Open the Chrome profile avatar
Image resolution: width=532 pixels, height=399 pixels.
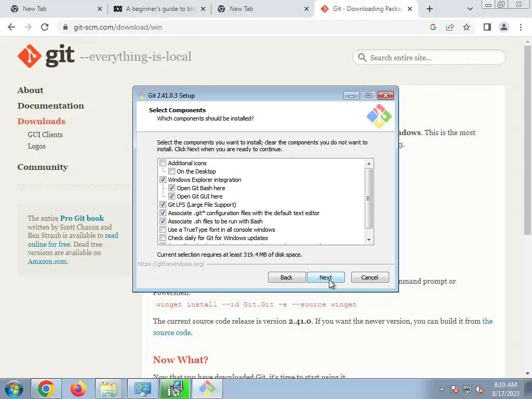coord(504,27)
